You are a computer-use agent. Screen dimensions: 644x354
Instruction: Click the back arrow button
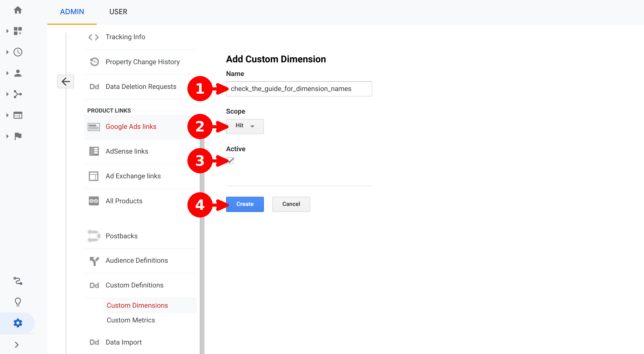point(66,82)
